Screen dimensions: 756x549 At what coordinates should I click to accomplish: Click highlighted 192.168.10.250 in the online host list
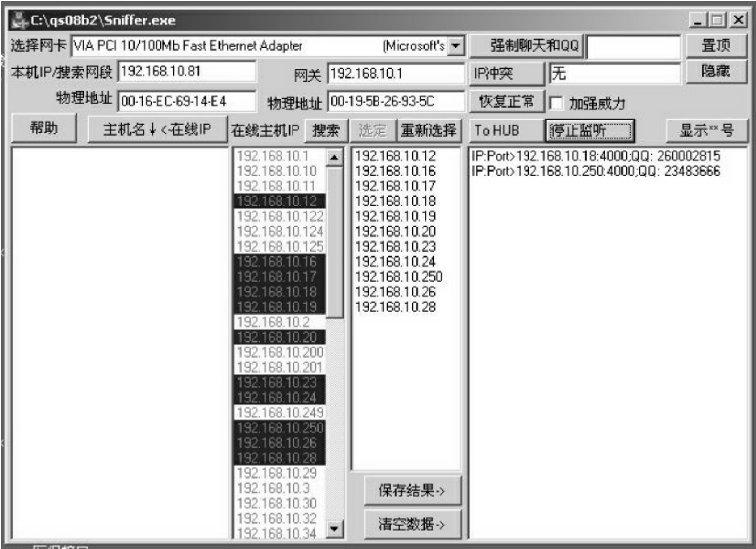[280, 428]
